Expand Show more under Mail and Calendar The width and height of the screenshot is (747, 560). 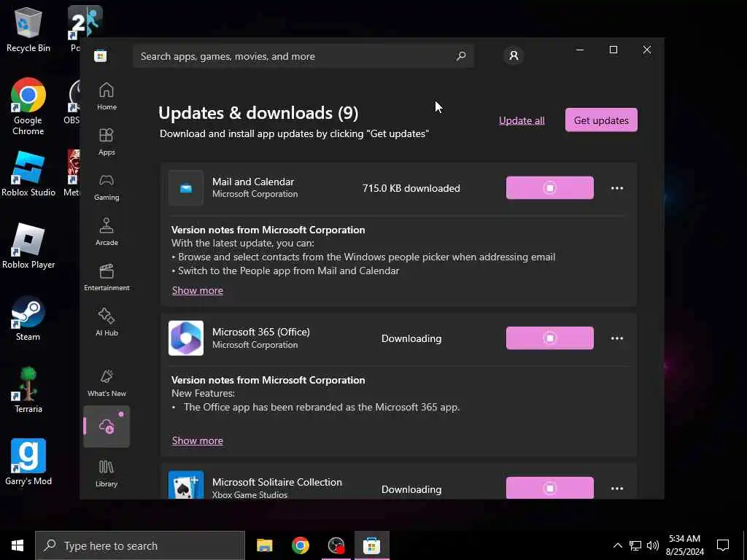(197, 290)
